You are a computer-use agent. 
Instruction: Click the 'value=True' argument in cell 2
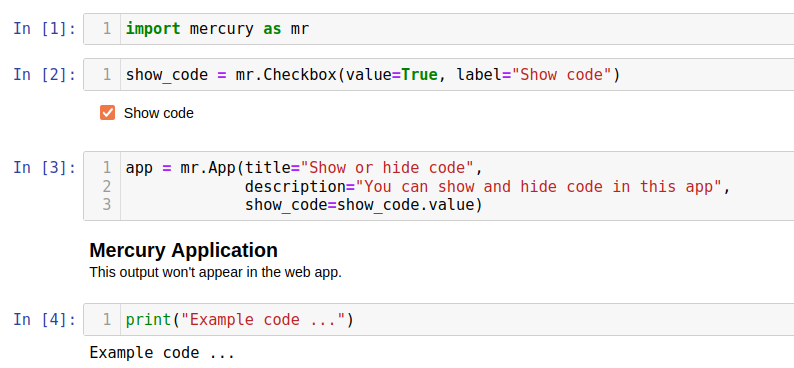pos(391,75)
